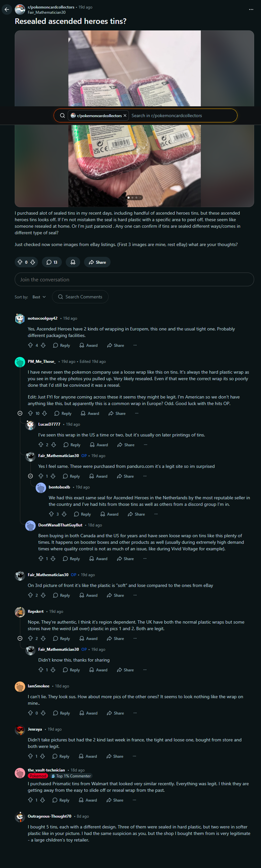Upvote the main post
Viewport: 261px width, 868px height.
[20, 262]
